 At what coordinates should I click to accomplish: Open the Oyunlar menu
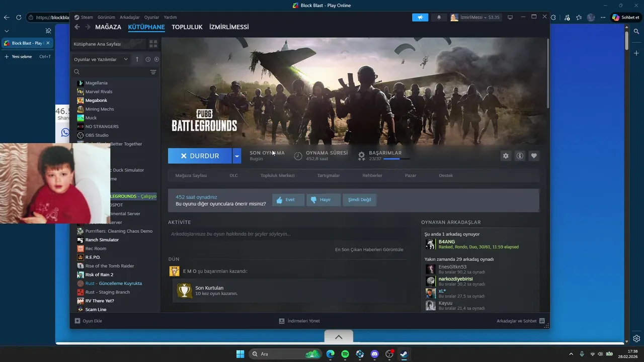pyautogui.click(x=151, y=17)
